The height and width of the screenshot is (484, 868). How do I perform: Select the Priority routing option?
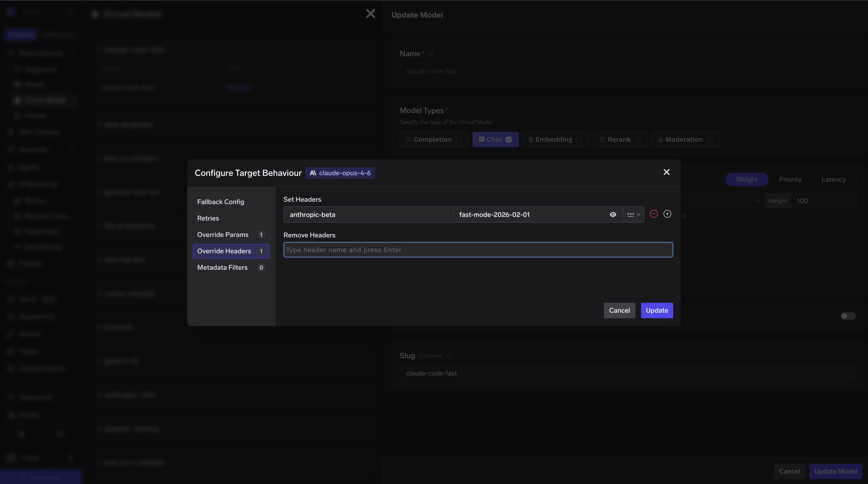pyautogui.click(x=790, y=180)
